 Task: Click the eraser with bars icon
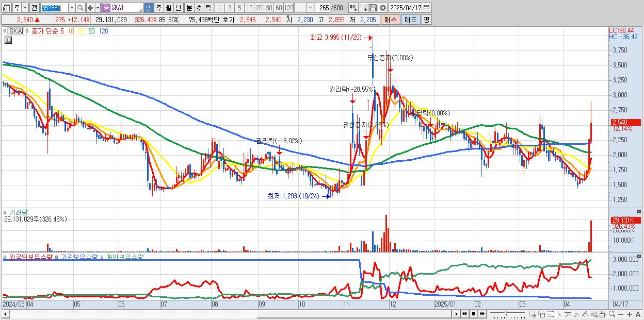(594, 314)
